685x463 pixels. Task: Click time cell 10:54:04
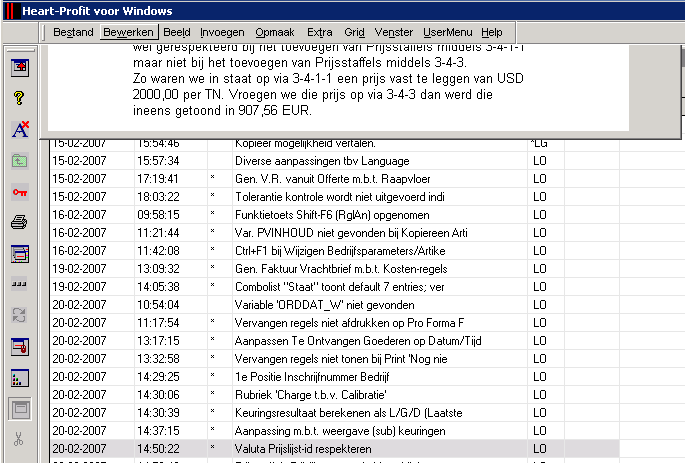(170, 304)
